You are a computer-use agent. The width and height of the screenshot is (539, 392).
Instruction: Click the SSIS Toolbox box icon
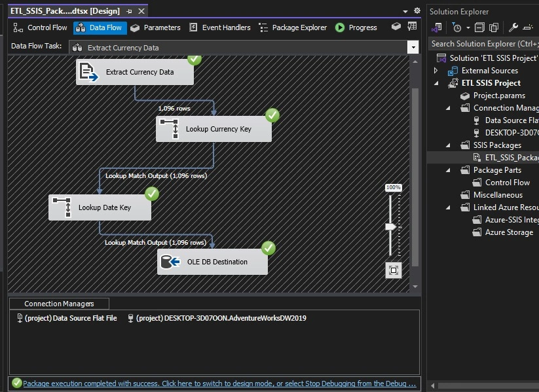(396, 26)
